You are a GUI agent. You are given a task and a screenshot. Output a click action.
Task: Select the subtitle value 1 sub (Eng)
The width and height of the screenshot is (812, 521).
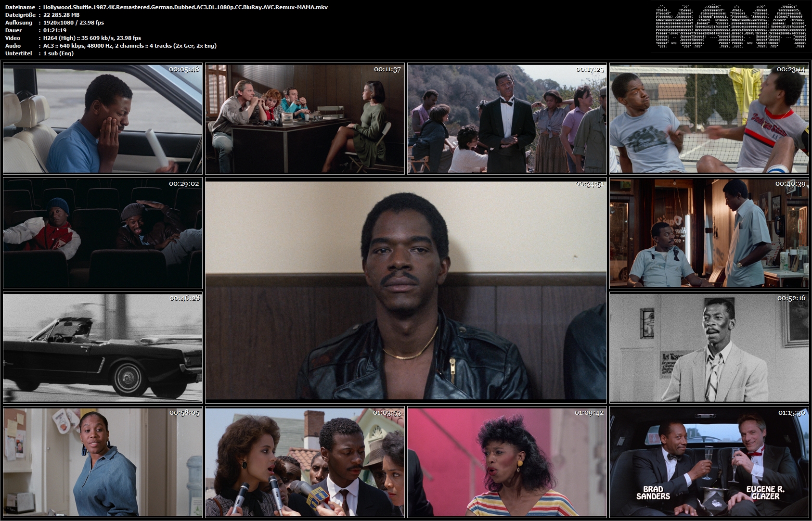[58, 53]
